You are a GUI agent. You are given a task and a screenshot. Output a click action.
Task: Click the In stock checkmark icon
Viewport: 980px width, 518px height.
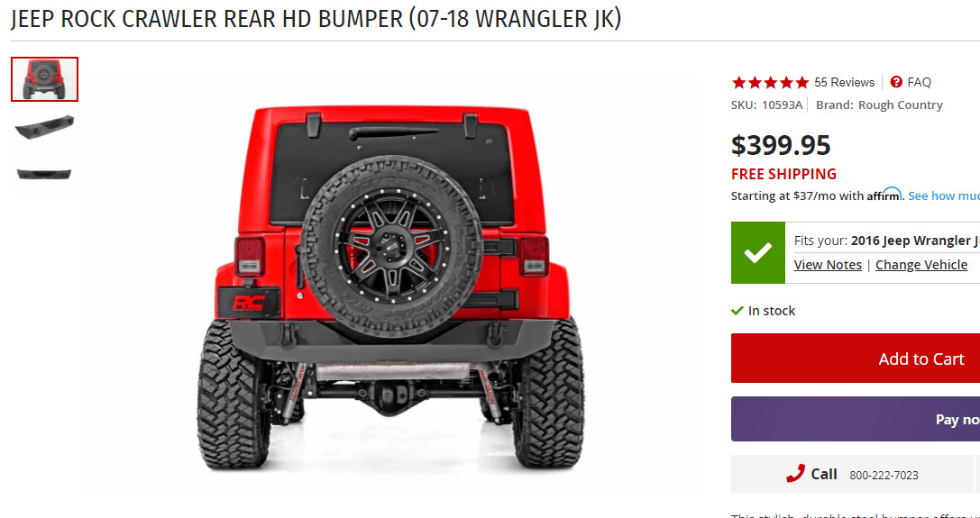point(737,310)
